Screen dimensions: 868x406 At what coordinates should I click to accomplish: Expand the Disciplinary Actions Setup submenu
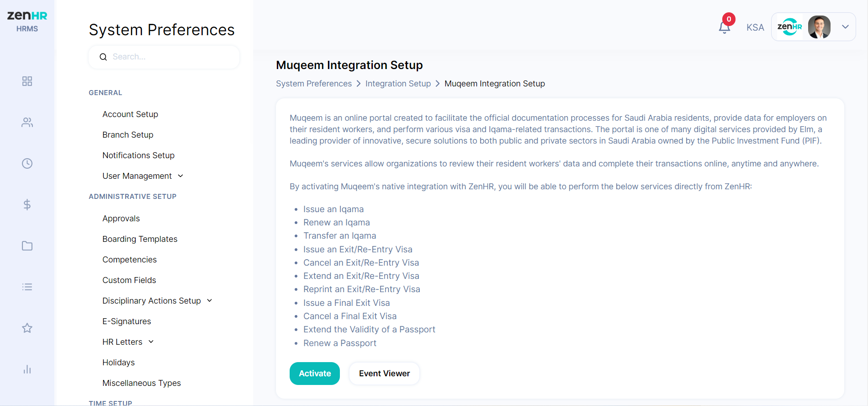coord(157,301)
